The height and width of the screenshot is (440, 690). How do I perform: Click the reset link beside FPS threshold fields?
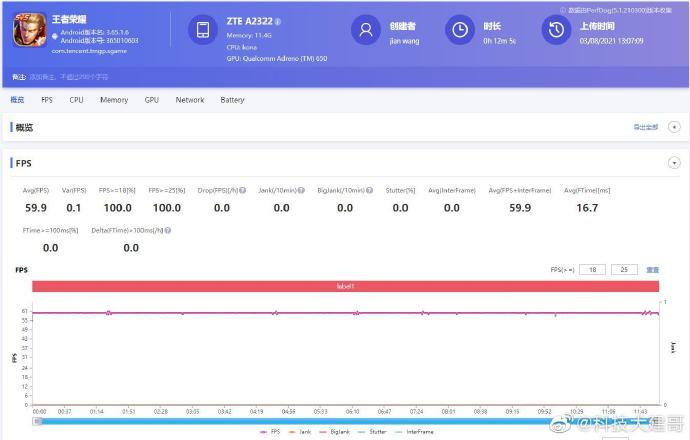tap(652, 270)
